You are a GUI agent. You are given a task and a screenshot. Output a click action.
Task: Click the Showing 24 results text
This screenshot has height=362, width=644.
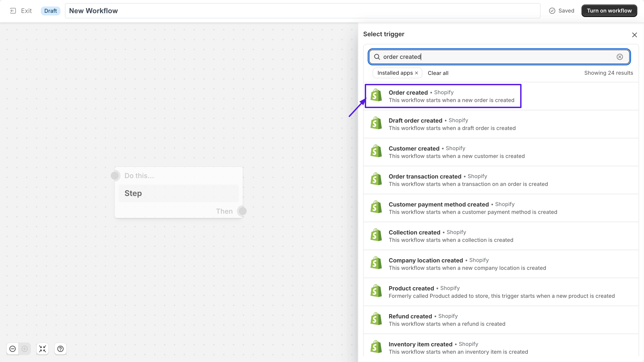[x=608, y=73]
